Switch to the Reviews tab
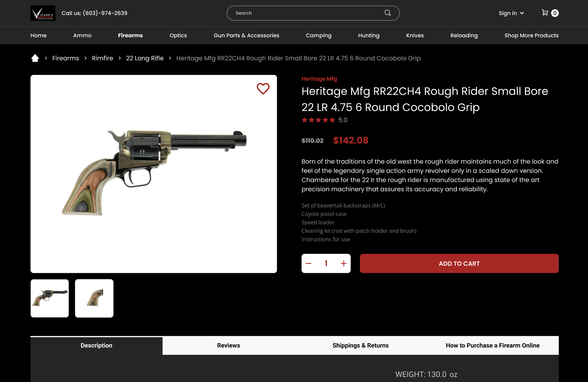The image size is (588, 382). (228, 345)
